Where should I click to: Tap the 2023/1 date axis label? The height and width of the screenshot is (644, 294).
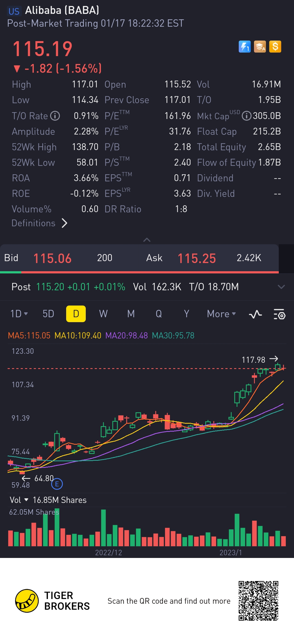tap(231, 553)
